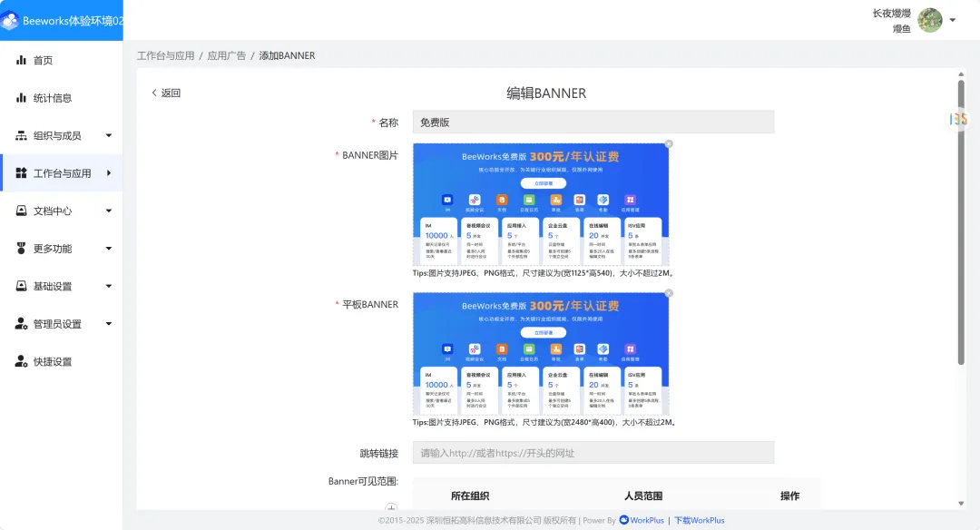This screenshot has height=530, width=980.
Task: Expand the 管理员设置 dropdown arrow
Action: (x=109, y=324)
